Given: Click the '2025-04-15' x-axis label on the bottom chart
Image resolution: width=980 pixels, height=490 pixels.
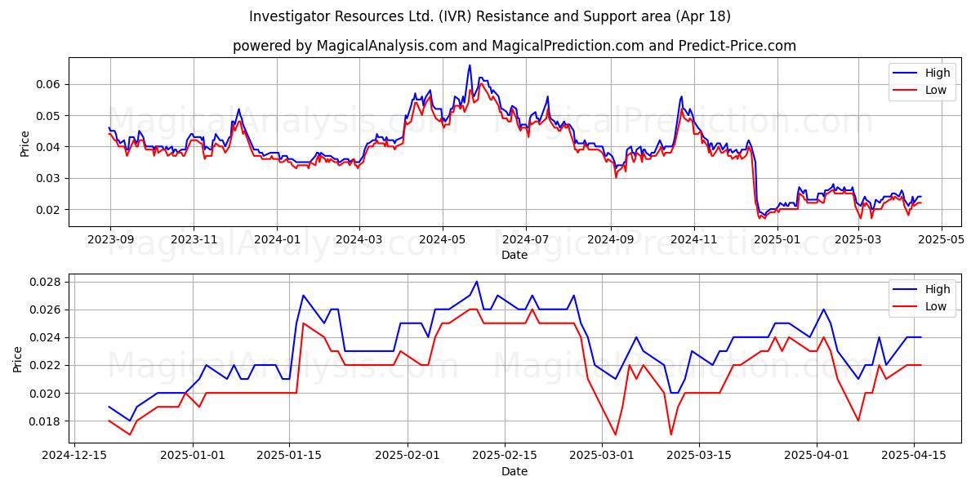Looking at the screenshot, I should (914, 457).
